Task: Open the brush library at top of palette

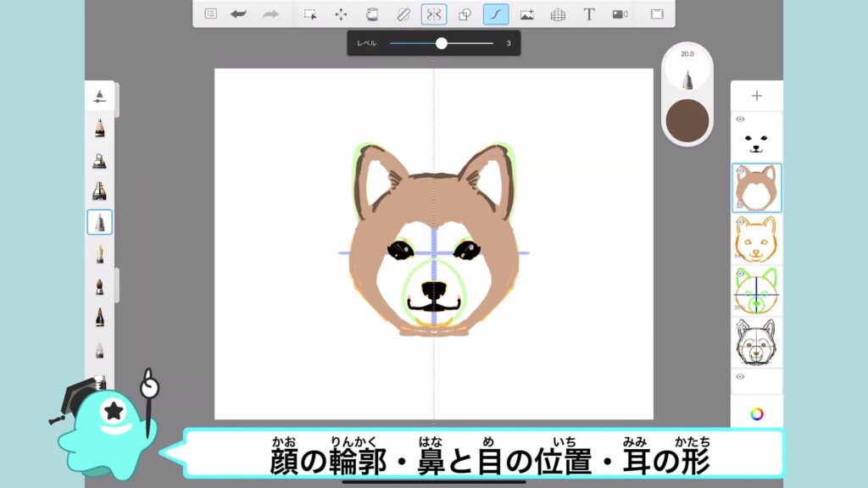Action: (99, 95)
